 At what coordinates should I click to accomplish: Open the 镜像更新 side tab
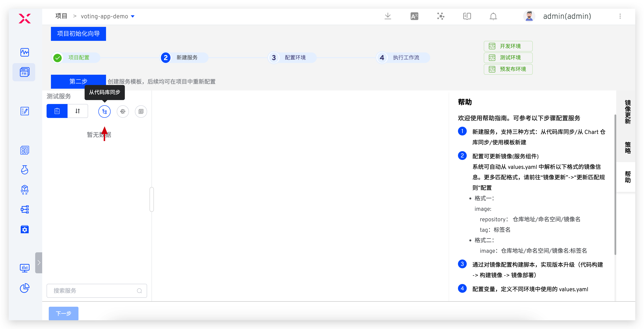click(x=628, y=112)
